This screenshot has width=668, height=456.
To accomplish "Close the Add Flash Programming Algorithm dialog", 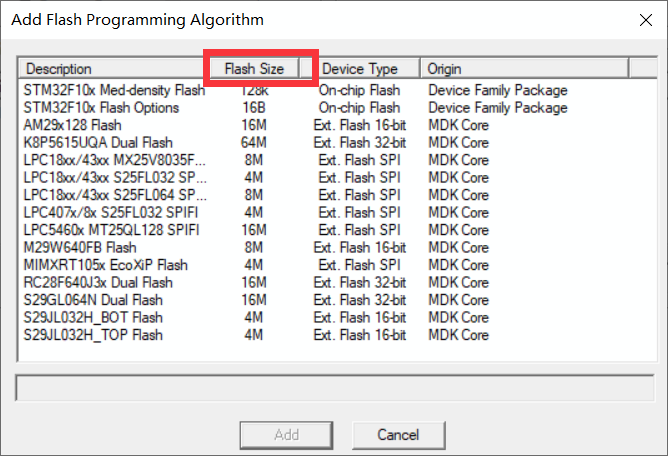I will pos(646,20).
